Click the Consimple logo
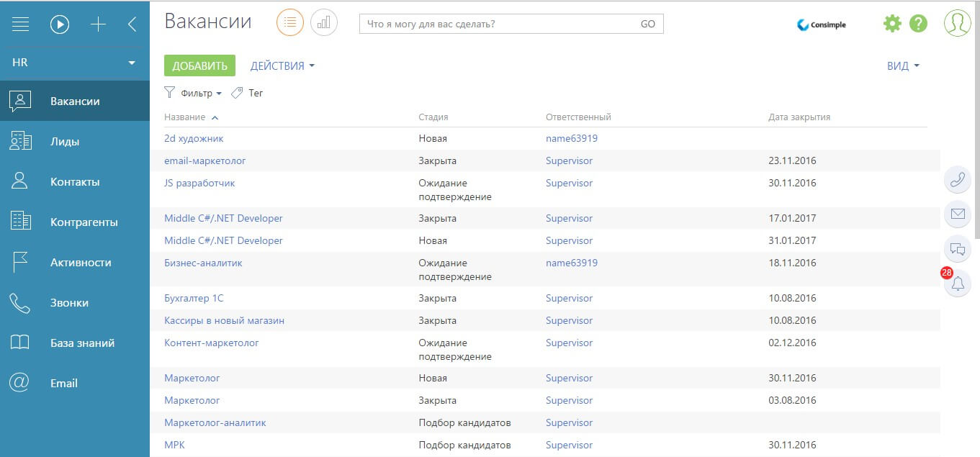 (x=822, y=24)
